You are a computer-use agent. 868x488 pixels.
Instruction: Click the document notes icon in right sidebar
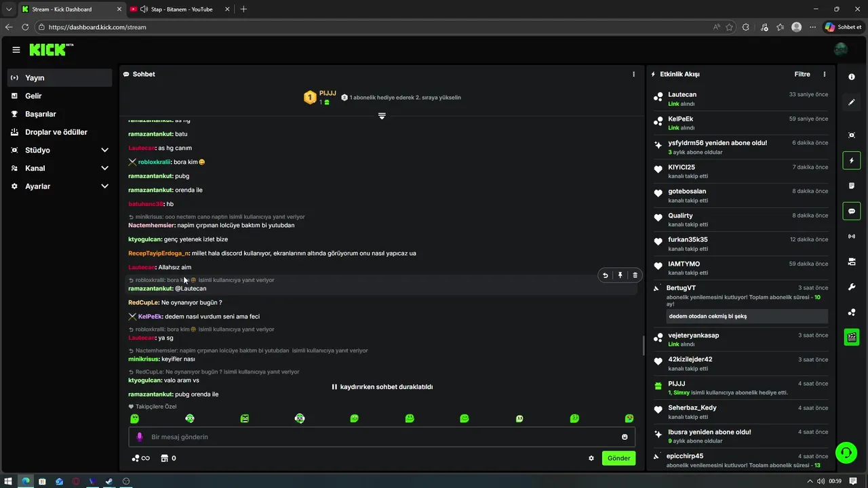point(852,186)
